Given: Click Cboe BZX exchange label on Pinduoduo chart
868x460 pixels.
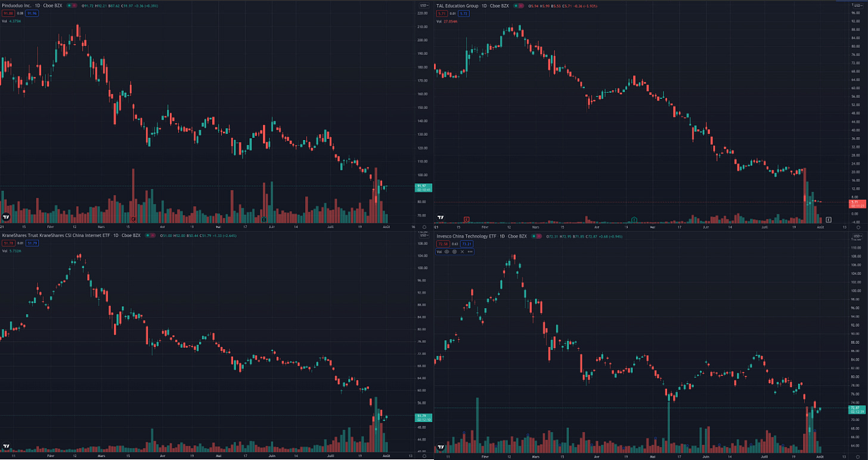Looking at the screenshot, I should pos(52,5).
